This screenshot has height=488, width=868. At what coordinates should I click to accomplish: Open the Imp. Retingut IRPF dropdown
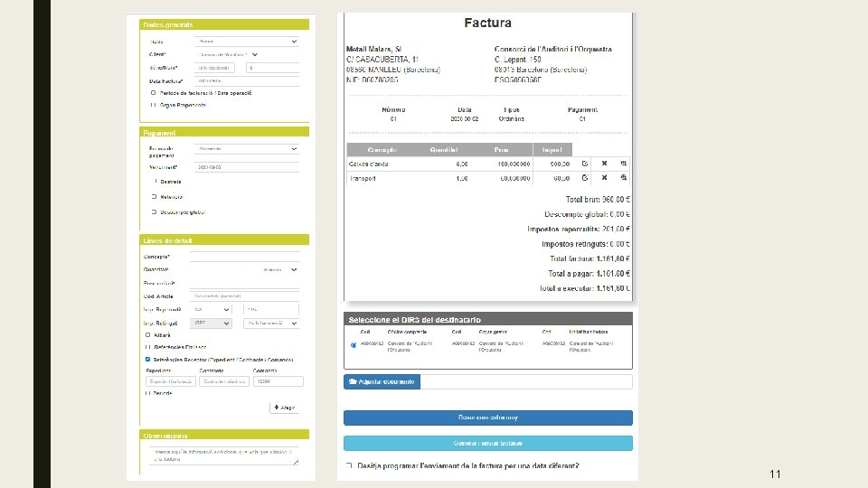tap(211, 324)
